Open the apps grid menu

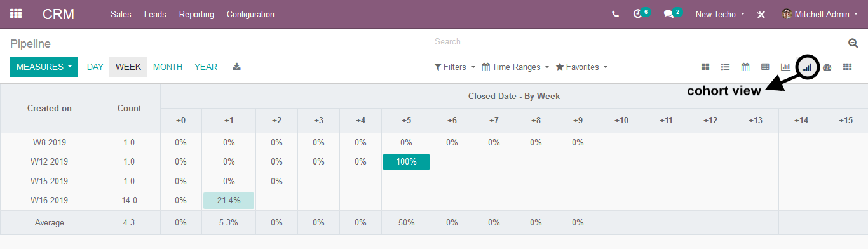[x=16, y=13]
